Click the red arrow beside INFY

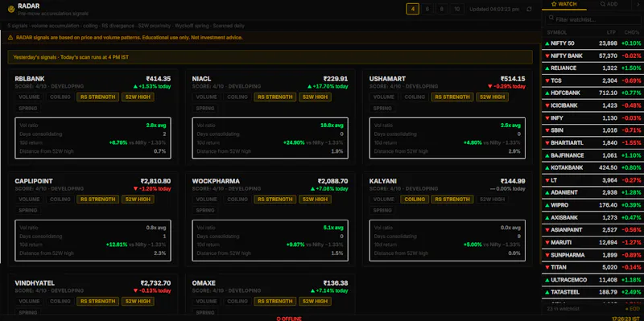(x=547, y=118)
